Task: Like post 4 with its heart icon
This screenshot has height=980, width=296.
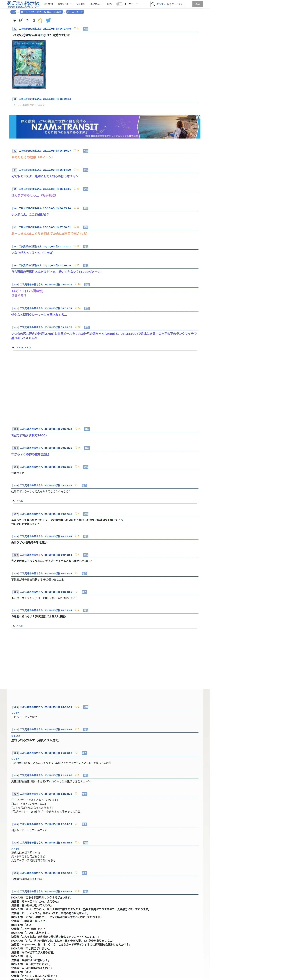Action: coord(75,170)
